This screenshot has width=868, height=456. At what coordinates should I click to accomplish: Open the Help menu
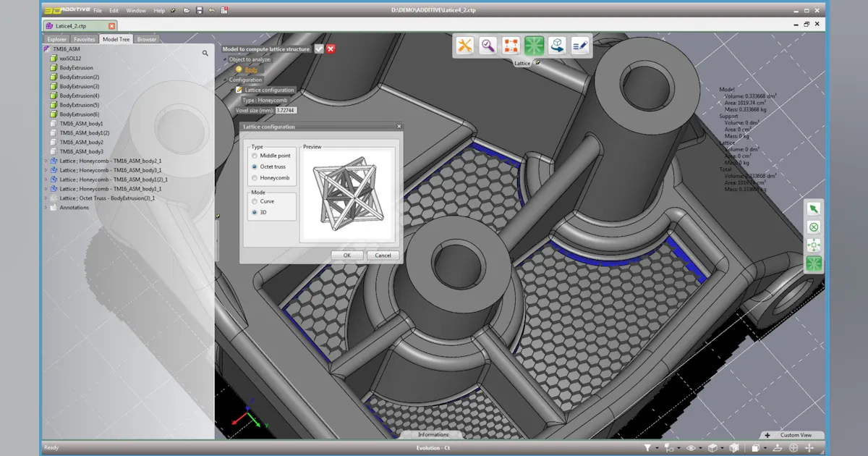[x=159, y=11]
